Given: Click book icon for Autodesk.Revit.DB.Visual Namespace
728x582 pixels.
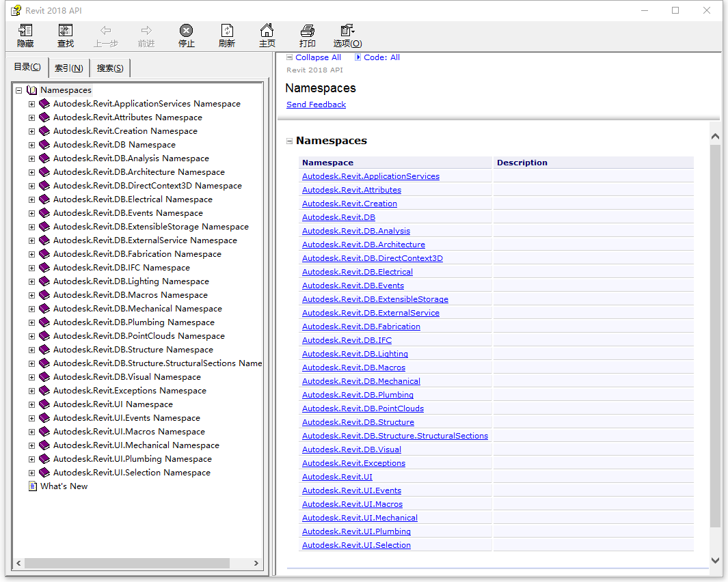Looking at the screenshot, I should [44, 377].
